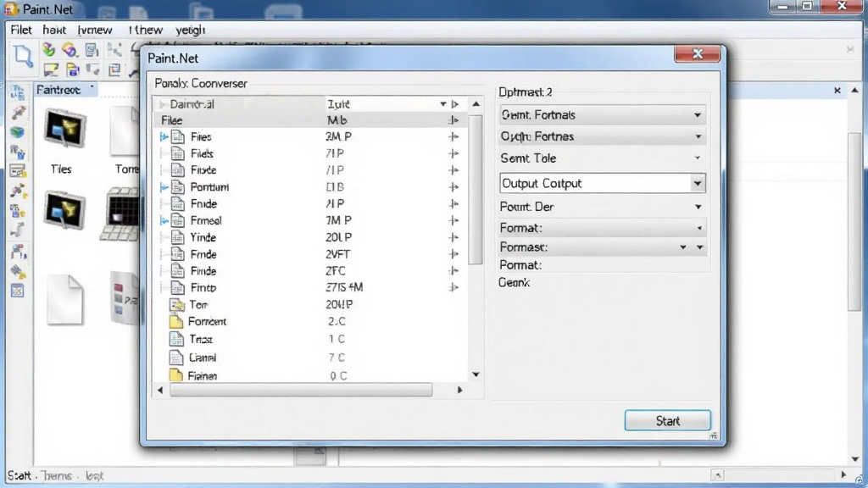Click the arrow icon at end of 27IS 4M row
Image resolution: width=868 pixels, height=488 pixels.
click(x=453, y=287)
